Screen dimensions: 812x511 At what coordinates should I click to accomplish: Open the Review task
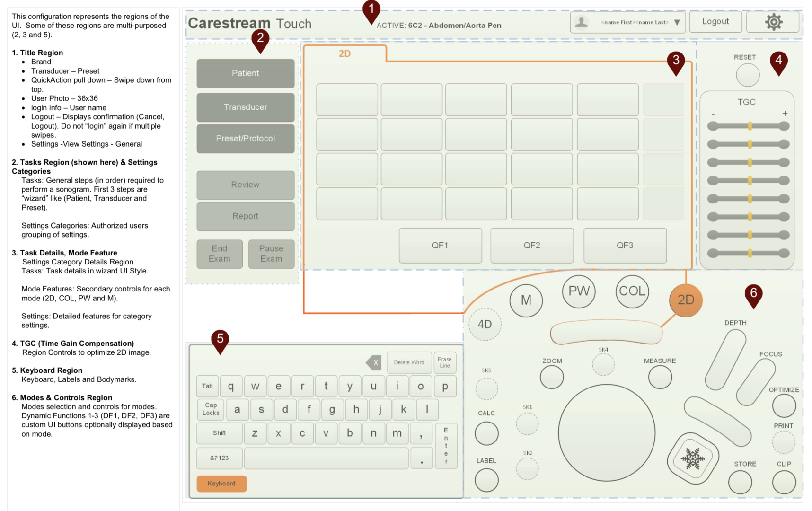click(246, 185)
